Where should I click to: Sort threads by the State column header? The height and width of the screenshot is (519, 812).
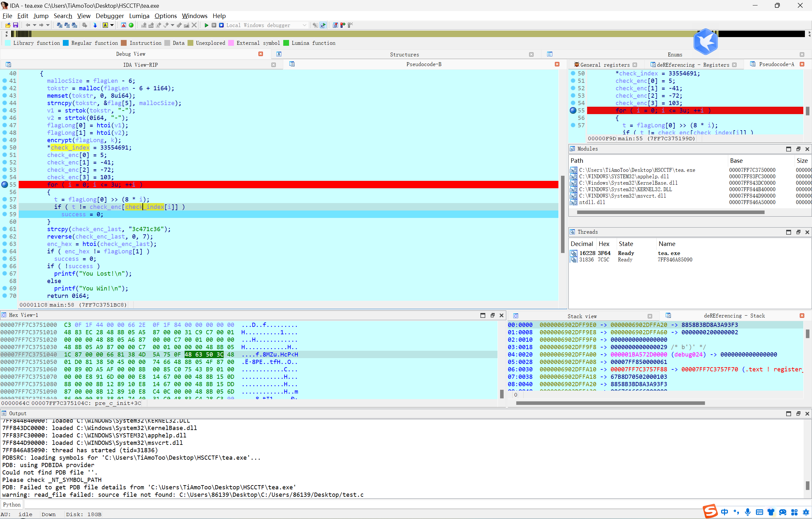click(625, 244)
